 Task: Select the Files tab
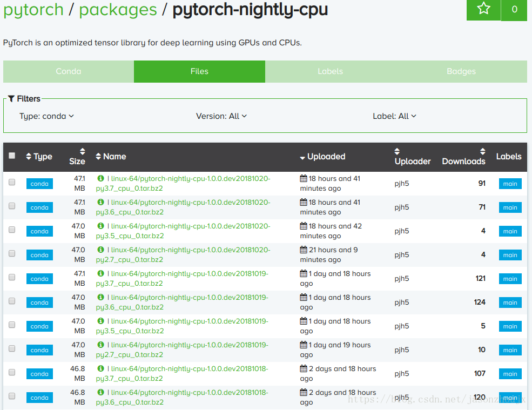pos(199,71)
